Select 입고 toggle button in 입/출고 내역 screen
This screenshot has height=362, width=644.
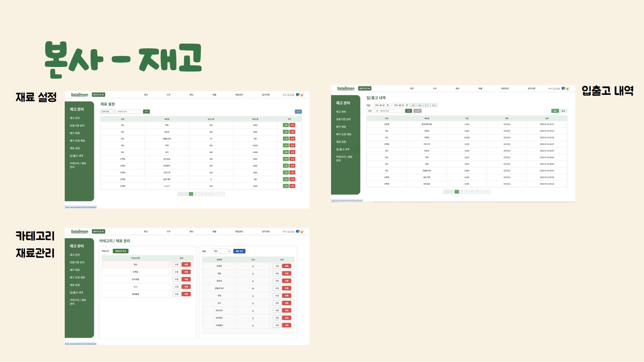coord(555,111)
